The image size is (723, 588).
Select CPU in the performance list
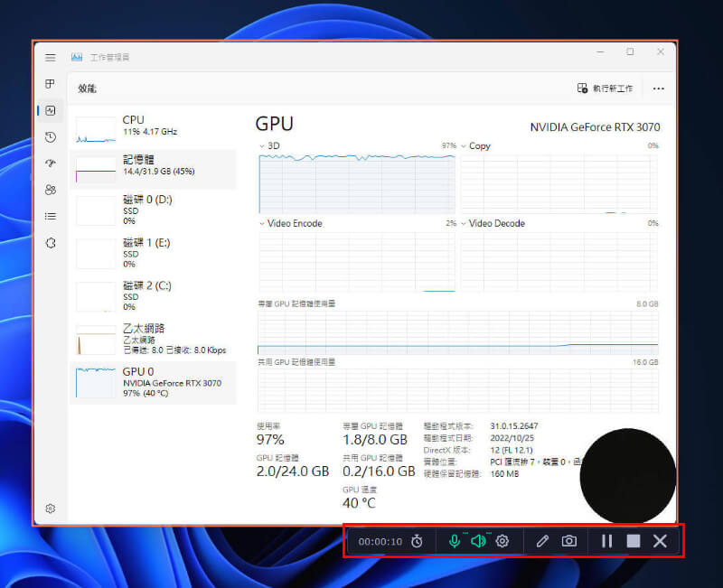pos(153,127)
